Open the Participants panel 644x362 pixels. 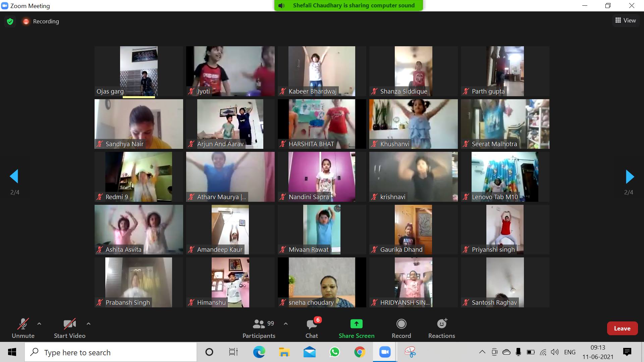[x=259, y=328]
